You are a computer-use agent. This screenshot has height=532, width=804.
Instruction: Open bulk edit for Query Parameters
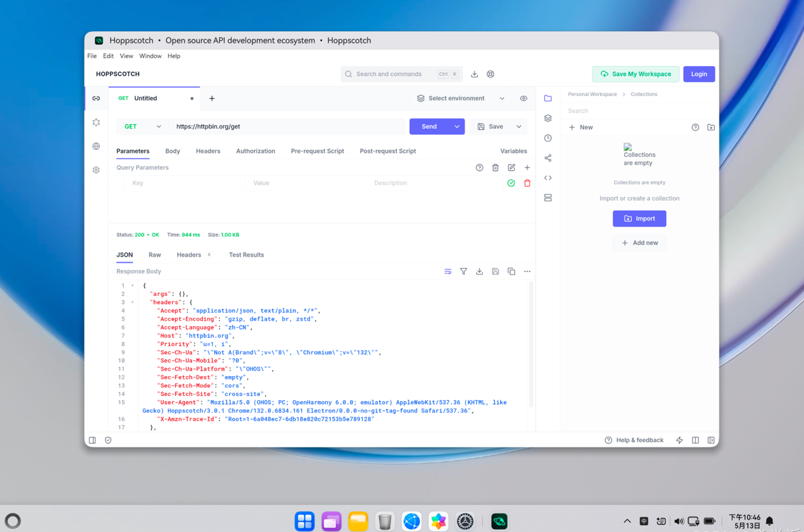click(x=511, y=168)
